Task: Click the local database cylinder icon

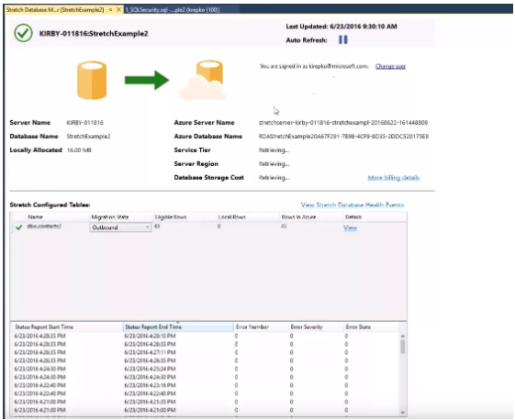Action: coord(92,81)
